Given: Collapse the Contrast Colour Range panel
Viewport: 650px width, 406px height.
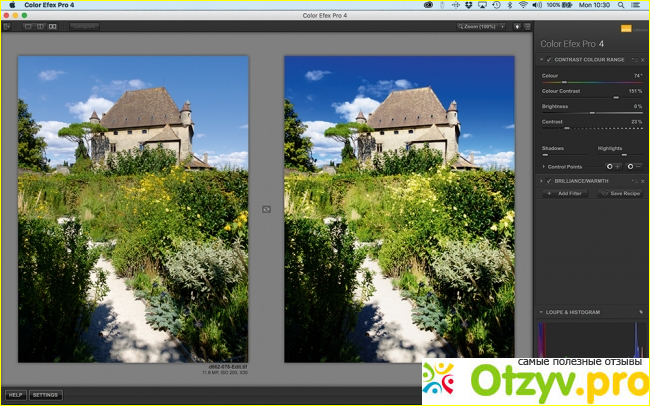Looking at the screenshot, I should click(x=542, y=60).
